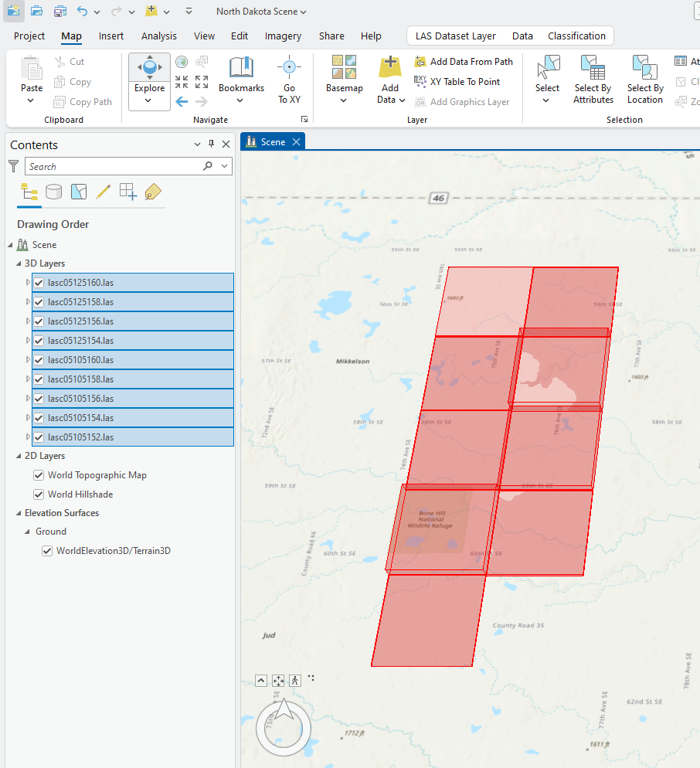This screenshot has height=768, width=700.
Task: Hide the lasc05125160.las layer
Action: pyautogui.click(x=38, y=282)
